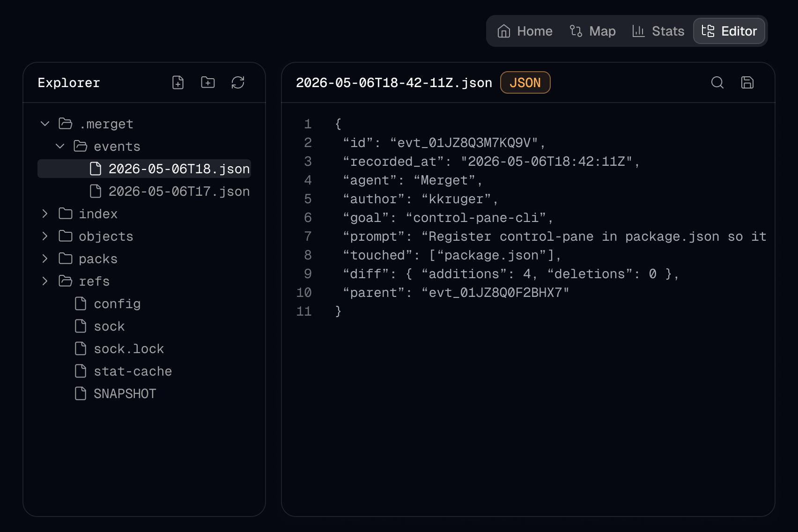798x532 pixels.
Task: Expand the index folder chevron
Action: coord(45,214)
